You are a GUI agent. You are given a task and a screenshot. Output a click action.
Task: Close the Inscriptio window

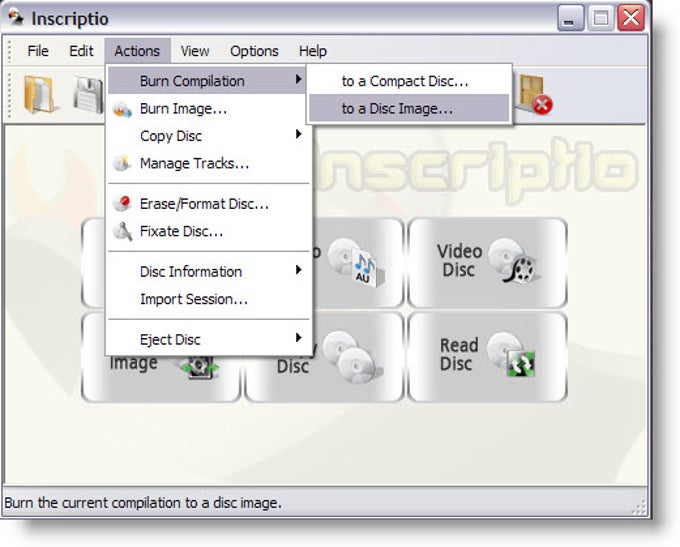(x=631, y=18)
